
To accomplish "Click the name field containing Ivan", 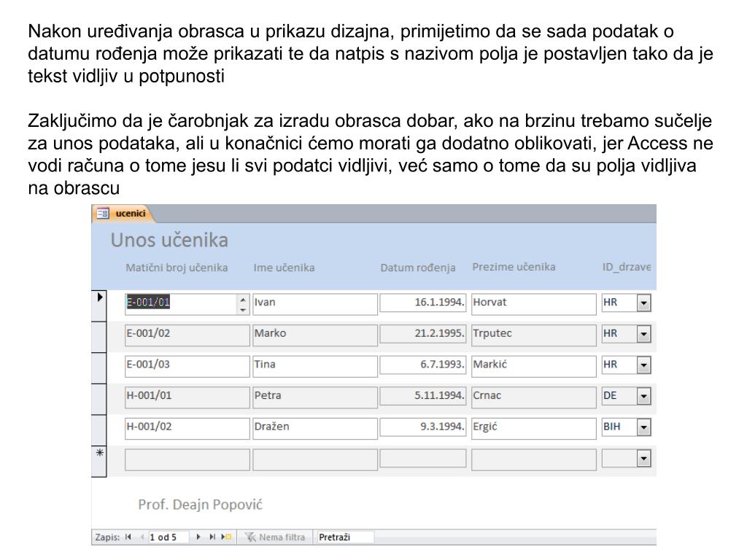I will [x=315, y=304].
